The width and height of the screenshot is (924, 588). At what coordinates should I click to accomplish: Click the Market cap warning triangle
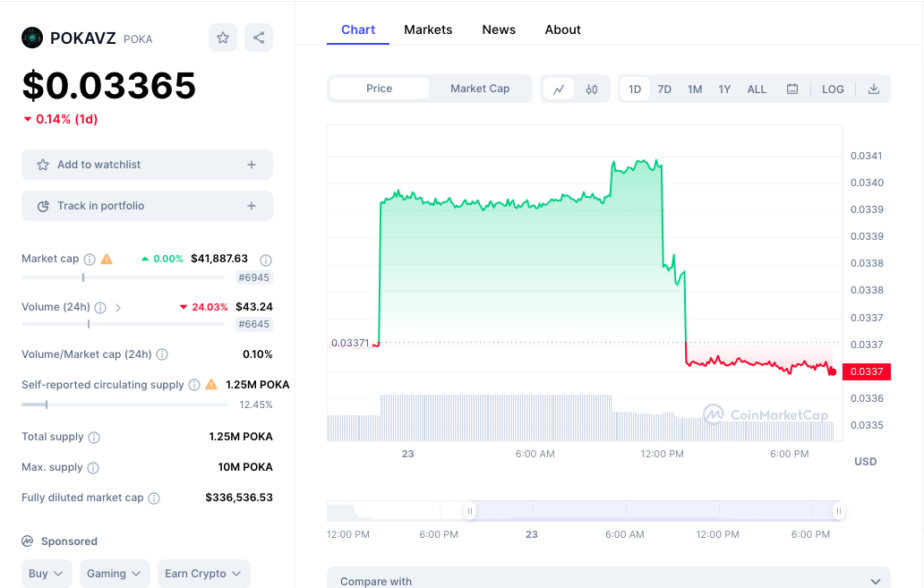click(107, 259)
